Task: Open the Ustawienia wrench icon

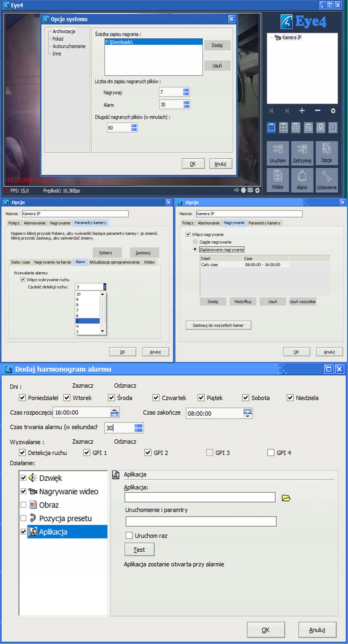Action: (x=326, y=179)
